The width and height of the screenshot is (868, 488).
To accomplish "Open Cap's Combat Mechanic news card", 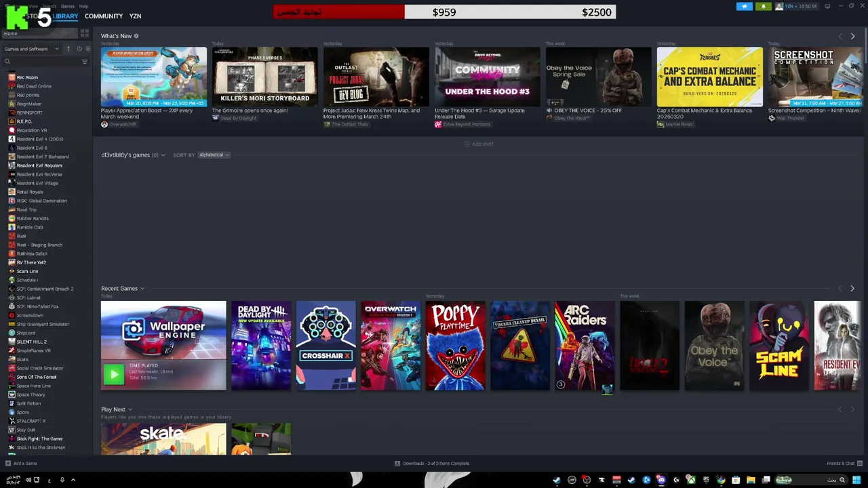I will [x=710, y=77].
